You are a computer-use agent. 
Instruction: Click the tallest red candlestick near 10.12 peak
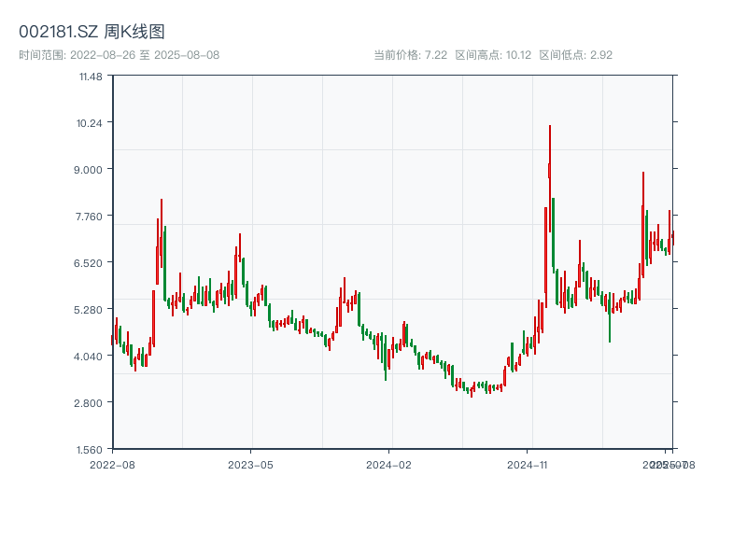click(550, 178)
